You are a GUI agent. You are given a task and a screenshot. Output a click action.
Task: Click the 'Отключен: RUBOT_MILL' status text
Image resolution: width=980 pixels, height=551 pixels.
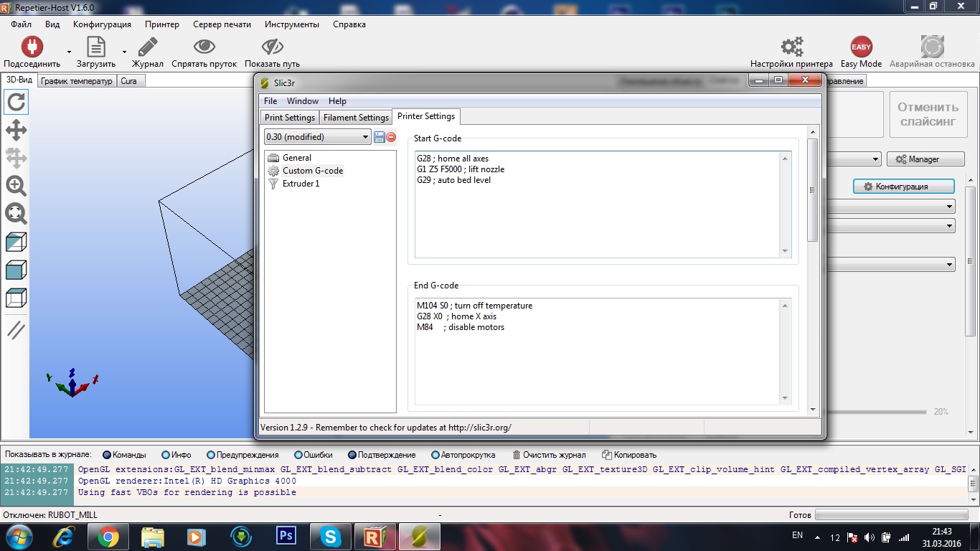pyautogui.click(x=50, y=515)
